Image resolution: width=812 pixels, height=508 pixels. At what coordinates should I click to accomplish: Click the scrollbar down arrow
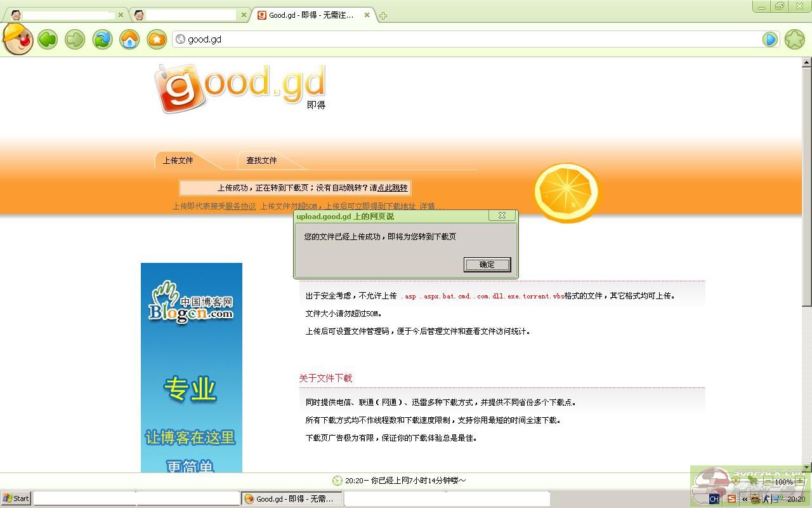pos(807,467)
